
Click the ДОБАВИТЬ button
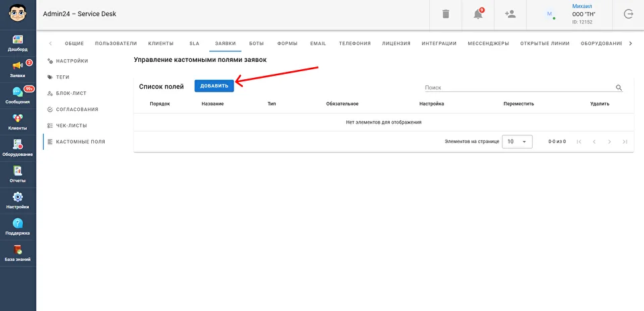click(x=214, y=86)
